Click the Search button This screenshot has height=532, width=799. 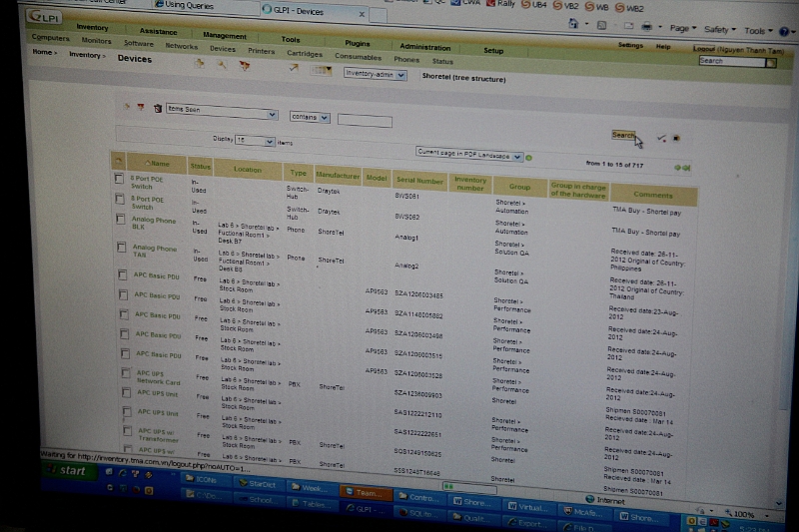[x=623, y=135]
